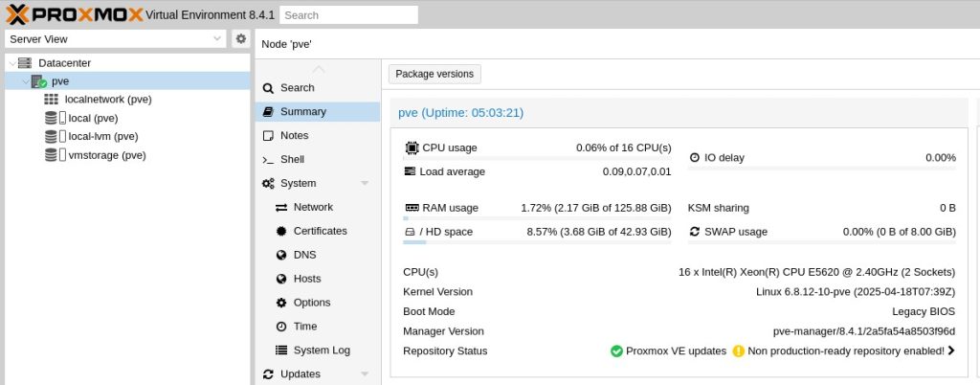
Task: Collapse the Updates menu section
Action: pyautogui.click(x=365, y=374)
